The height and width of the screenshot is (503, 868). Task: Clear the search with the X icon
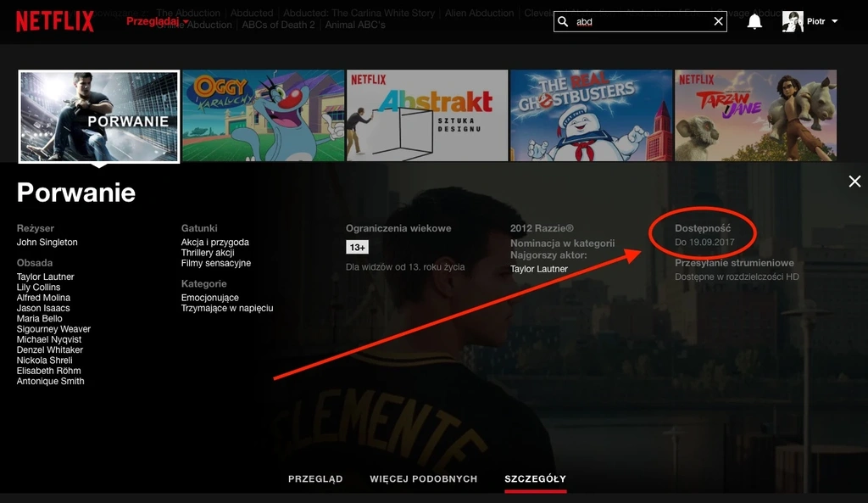click(718, 21)
